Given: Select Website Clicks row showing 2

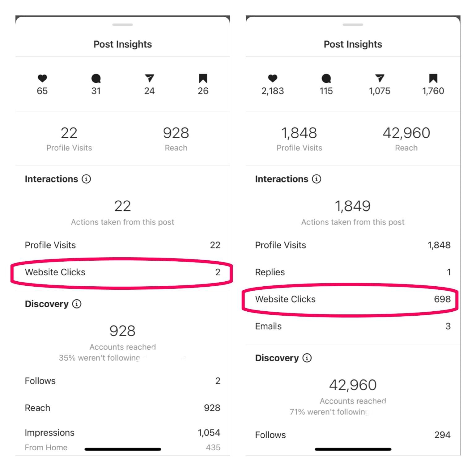Looking at the screenshot, I should (122, 272).
